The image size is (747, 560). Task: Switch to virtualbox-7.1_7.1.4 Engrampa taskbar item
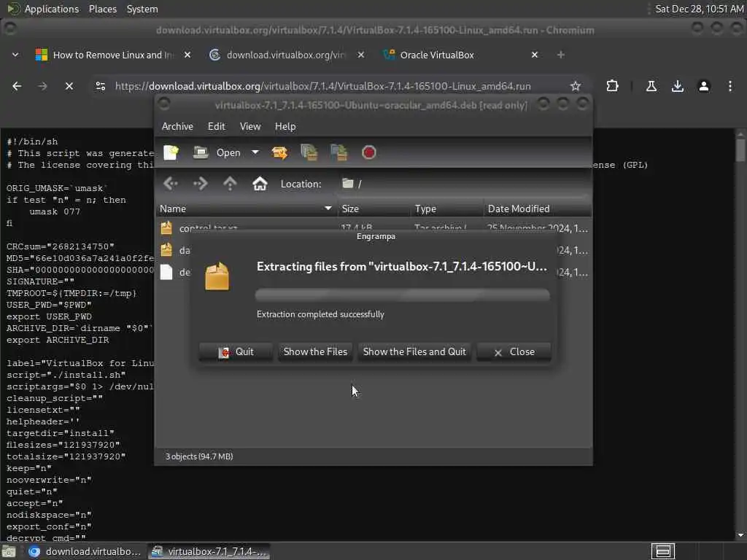[209, 551]
